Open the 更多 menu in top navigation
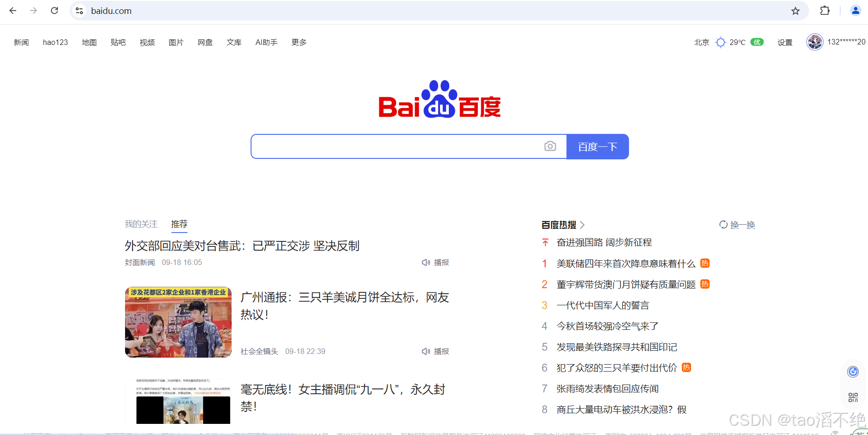The width and height of the screenshot is (868, 435). (x=299, y=42)
